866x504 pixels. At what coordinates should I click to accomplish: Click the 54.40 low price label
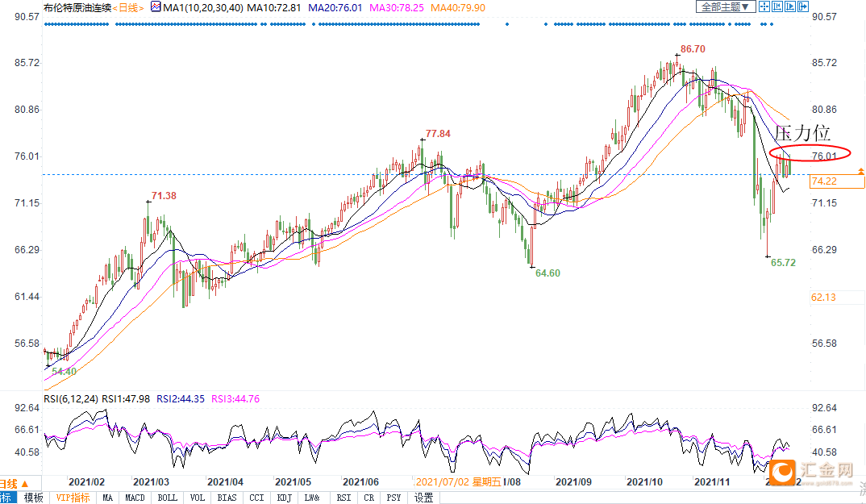[64, 372]
